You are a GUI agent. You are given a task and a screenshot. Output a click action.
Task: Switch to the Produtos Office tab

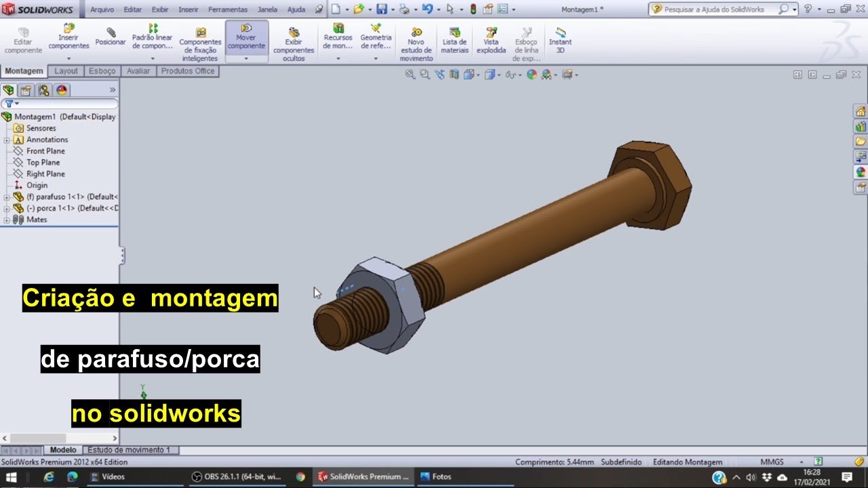click(188, 71)
